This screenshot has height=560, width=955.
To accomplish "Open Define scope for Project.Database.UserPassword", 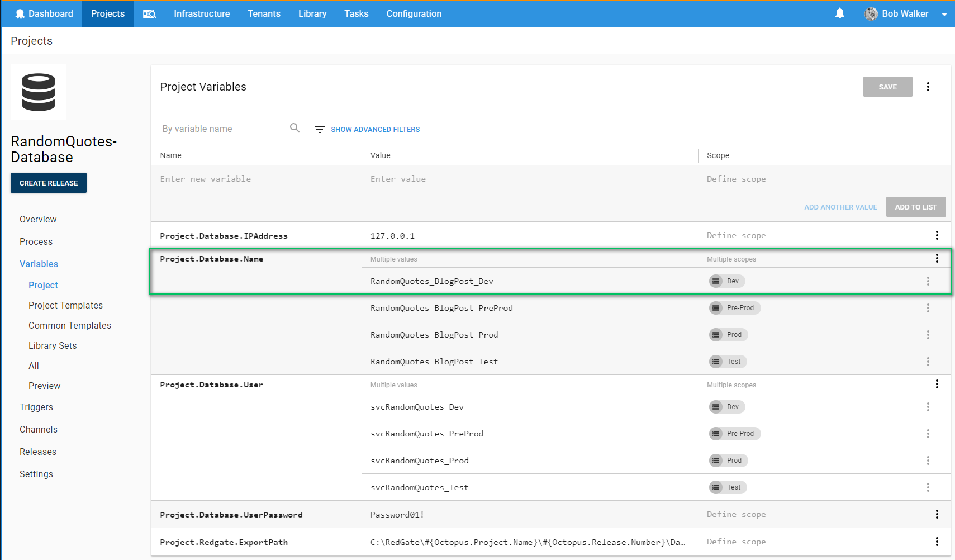I will pos(736,514).
